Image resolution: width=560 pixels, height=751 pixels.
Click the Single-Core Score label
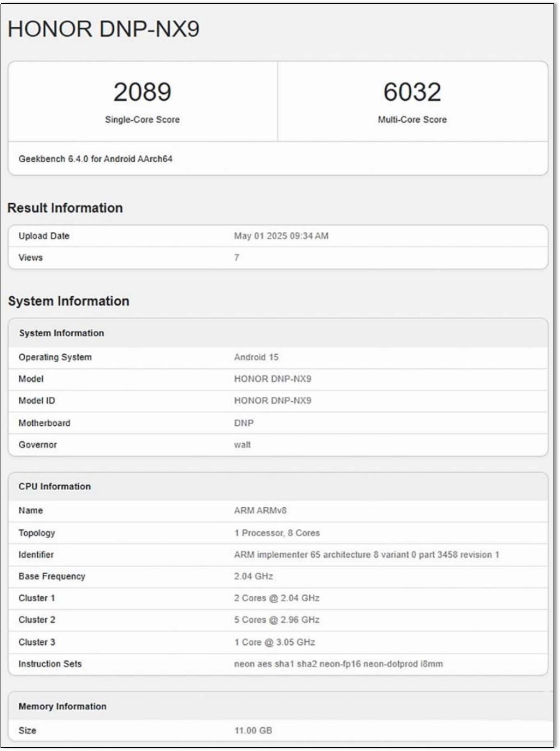tap(142, 120)
